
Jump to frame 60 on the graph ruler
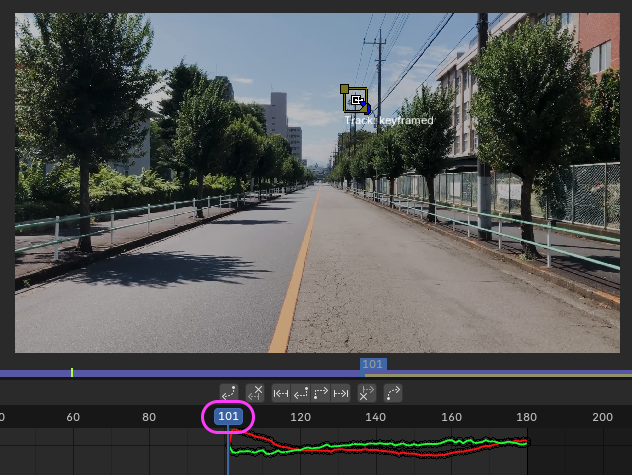73,417
